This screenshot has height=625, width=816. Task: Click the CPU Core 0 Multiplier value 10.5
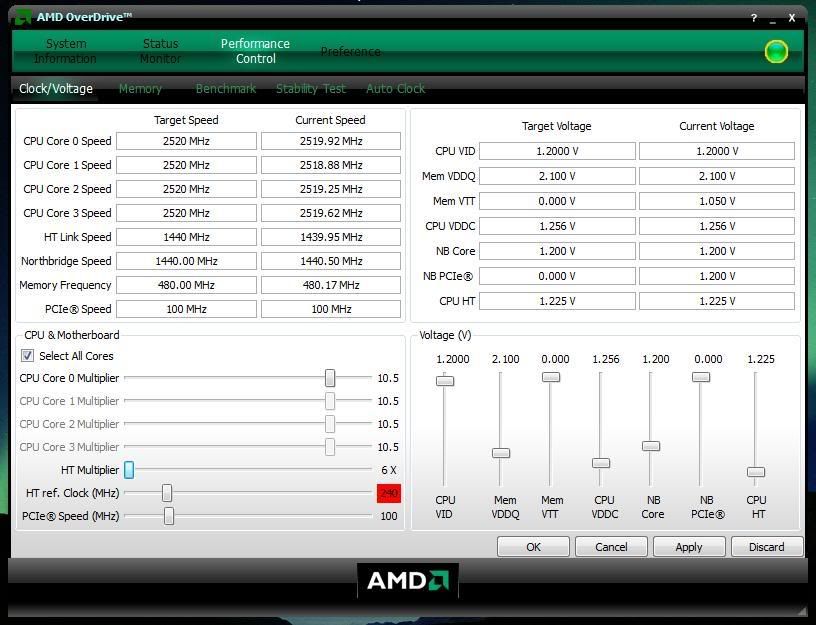388,378
